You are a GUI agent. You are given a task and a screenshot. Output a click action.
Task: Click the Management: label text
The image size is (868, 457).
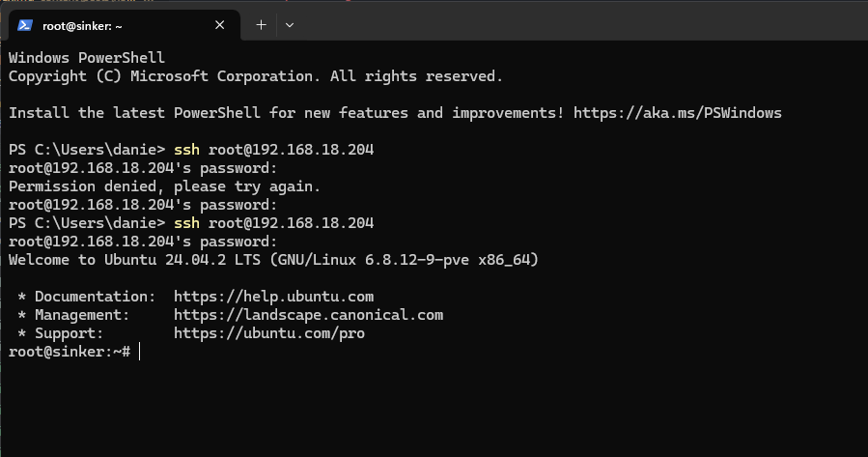(x=82, y=315)
